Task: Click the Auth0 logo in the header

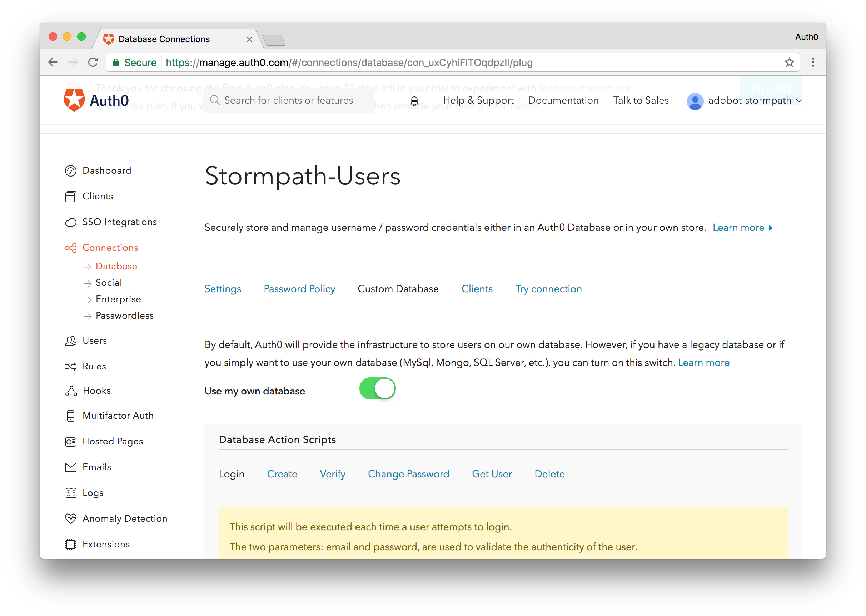Action: (96, 100)
